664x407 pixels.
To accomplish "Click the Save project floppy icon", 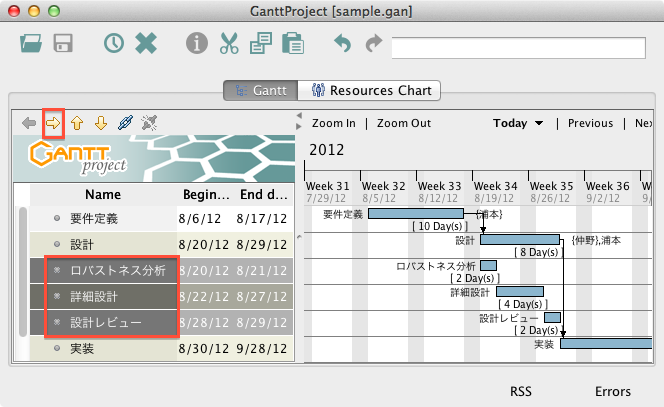I will click(63, 44).
